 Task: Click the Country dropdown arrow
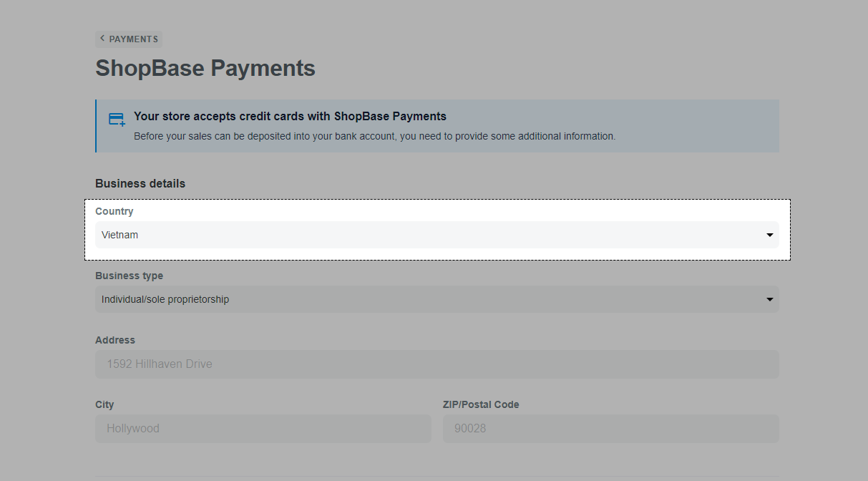(769, 235)
